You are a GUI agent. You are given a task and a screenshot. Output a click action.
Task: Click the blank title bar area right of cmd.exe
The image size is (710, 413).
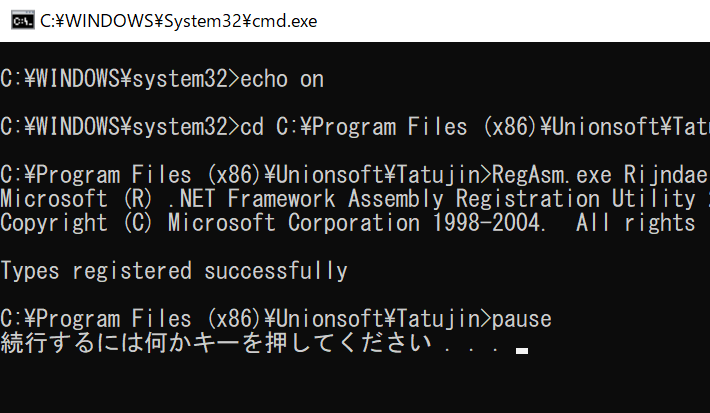(512, 21)
